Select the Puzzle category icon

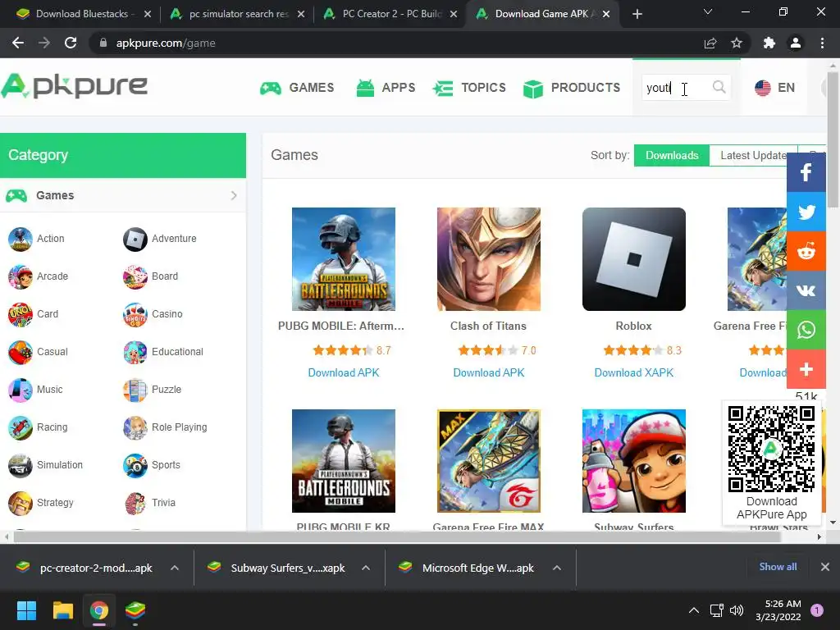pyautogui.click(x=135, y=390)
